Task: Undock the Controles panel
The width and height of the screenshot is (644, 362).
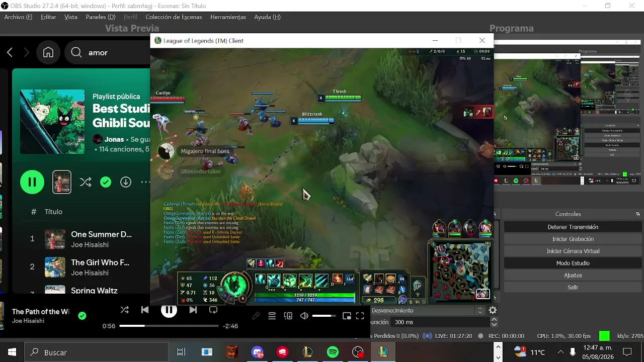Action: click(638, 214)
